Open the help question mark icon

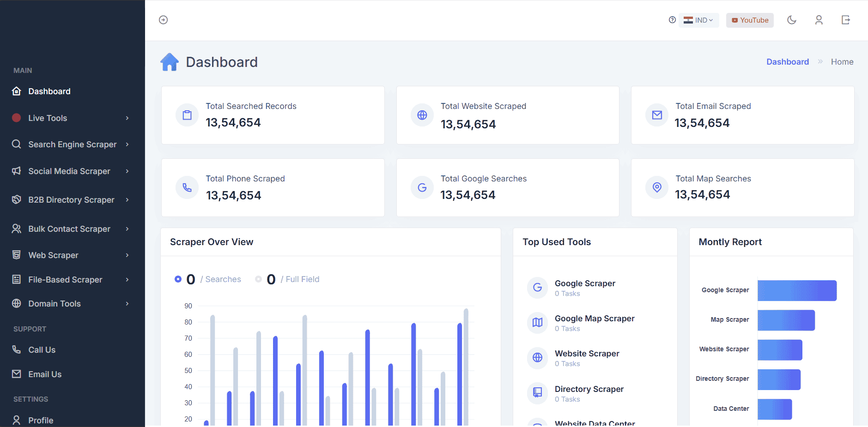672,20
